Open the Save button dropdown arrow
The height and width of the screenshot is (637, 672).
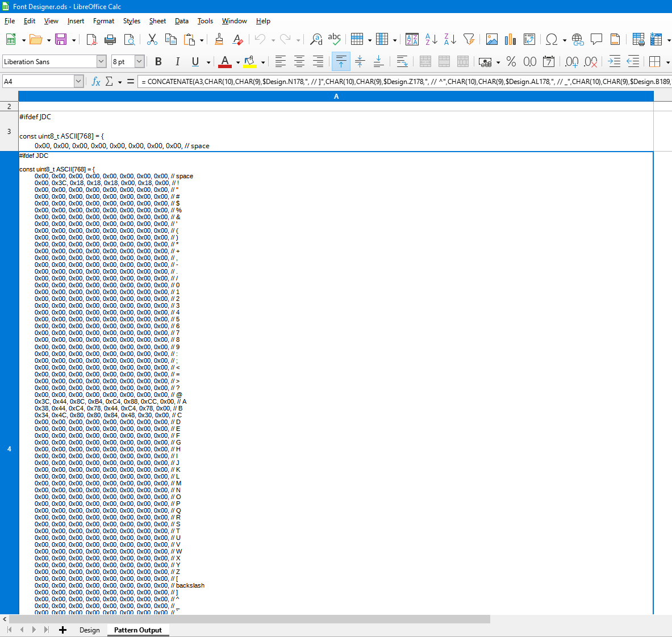pyautogui.click(x=74, y=40)
